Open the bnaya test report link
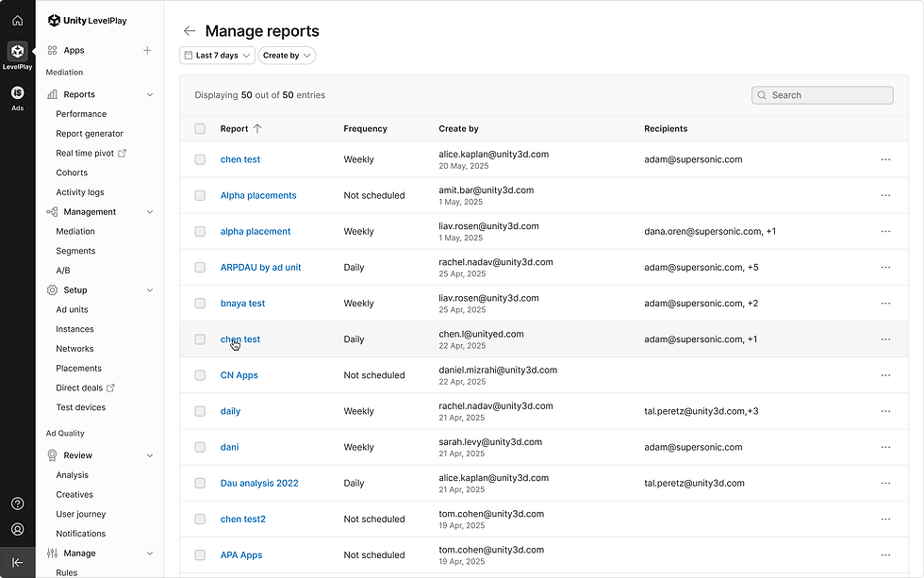This screenshot has height=578, width=924. pos(243,304)
